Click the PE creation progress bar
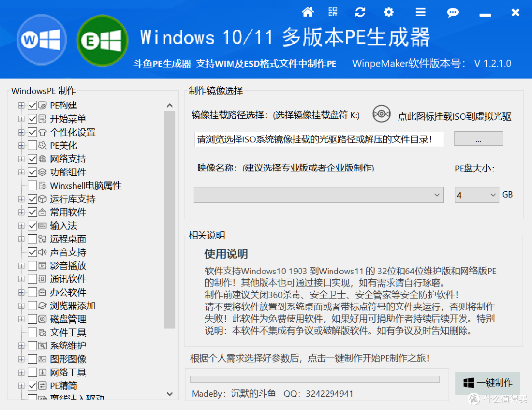Screen dimensions: 532x410 [315, 379]
